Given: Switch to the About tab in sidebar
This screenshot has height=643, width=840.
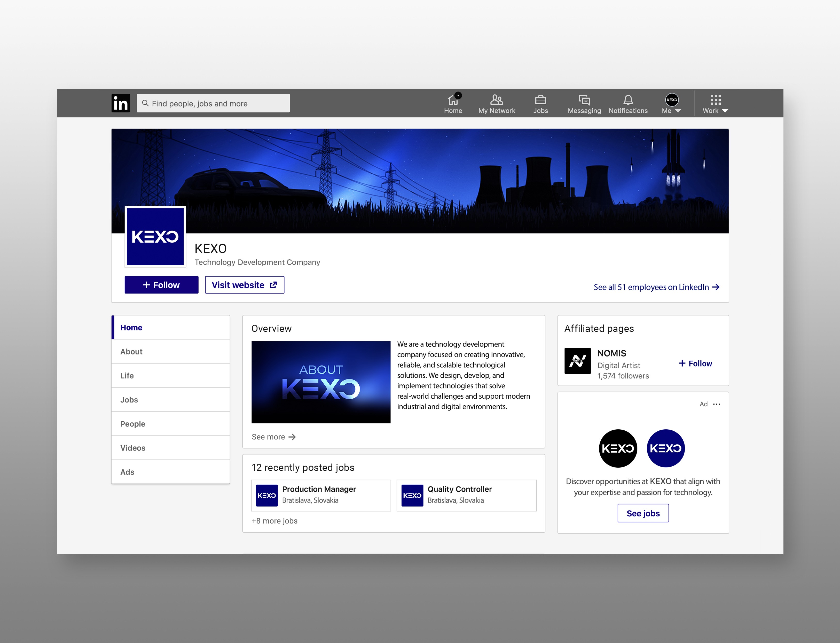Looking at the screenshot, I should click(132, 351).
